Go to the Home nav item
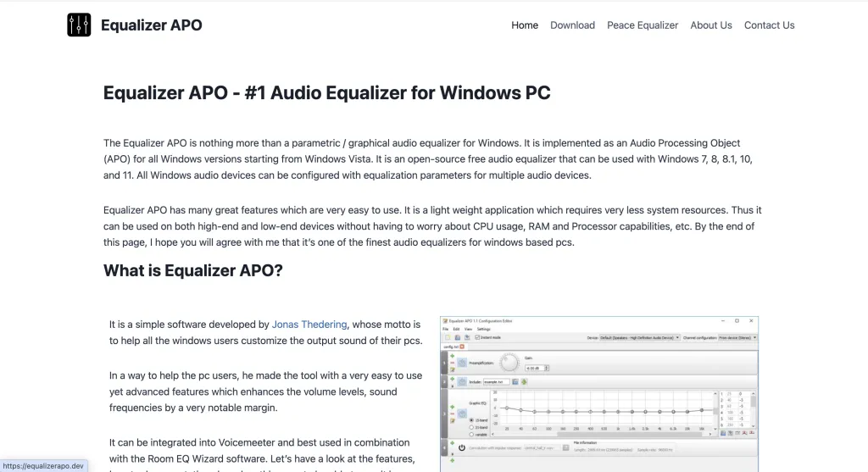This screenshot has height=472, width=868. (x=524, y=25)
